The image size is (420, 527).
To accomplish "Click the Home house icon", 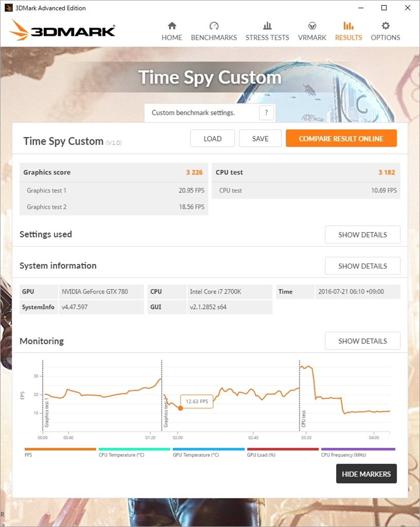I will pyautogui.click(x=172, y=26).
